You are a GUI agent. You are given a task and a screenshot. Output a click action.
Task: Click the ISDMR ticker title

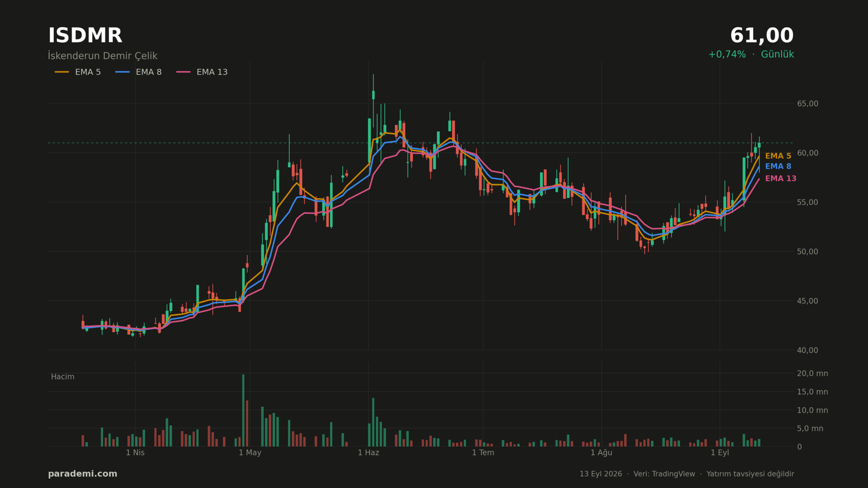(x=85, y=36)
